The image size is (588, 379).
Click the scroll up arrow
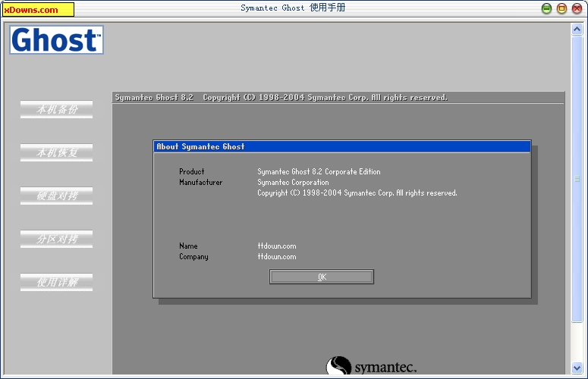point(577,29)
